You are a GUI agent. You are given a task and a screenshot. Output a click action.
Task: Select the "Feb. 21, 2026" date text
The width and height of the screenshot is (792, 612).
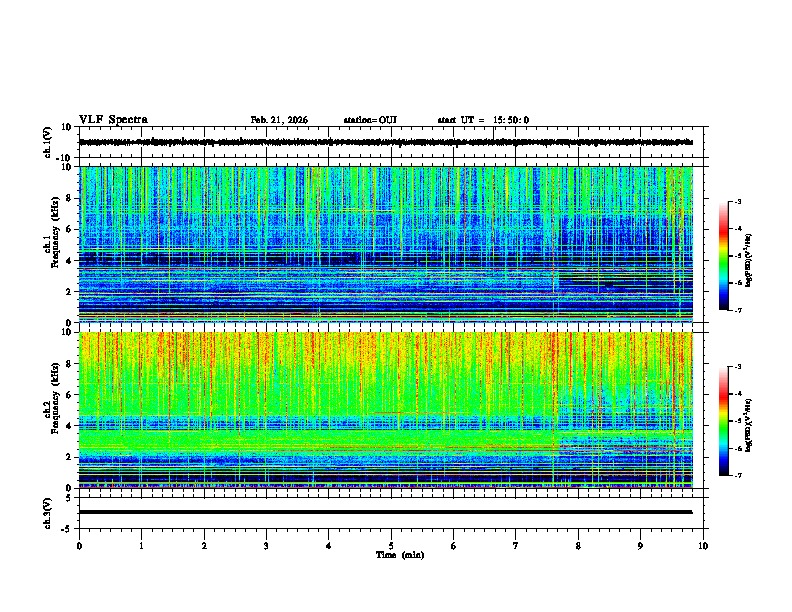pyautogui.click(x=279, y=120)
